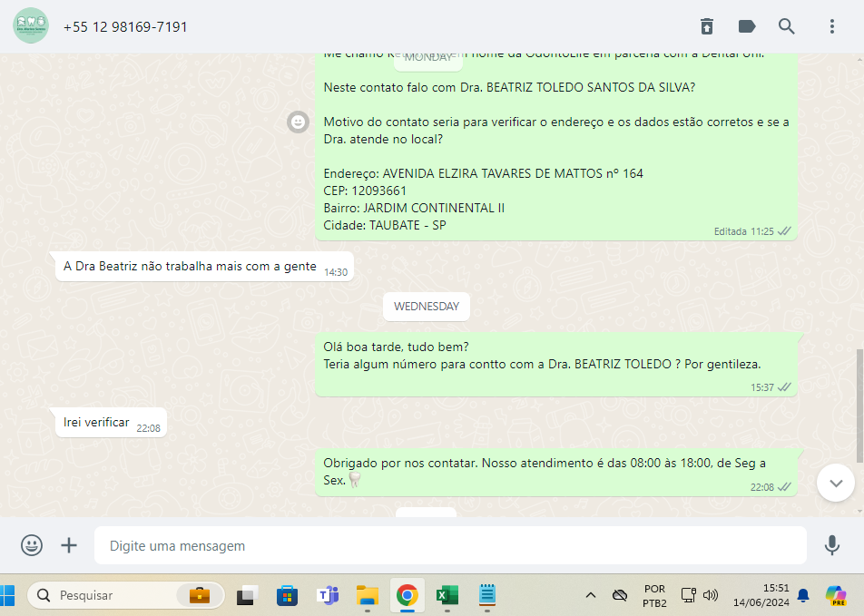
Task: Select message 'Obrigado por nos contatar'
Action: 556,472
